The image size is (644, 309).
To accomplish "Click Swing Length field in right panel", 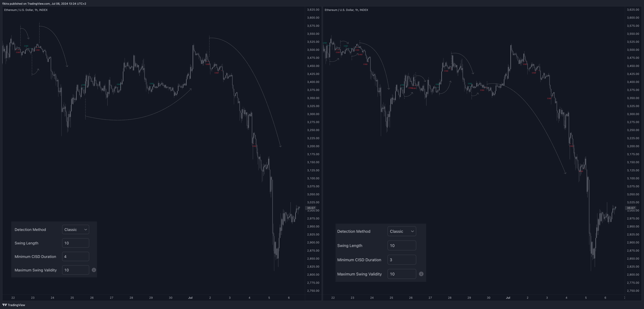I will pyautogui.click(x=402, y=246).
